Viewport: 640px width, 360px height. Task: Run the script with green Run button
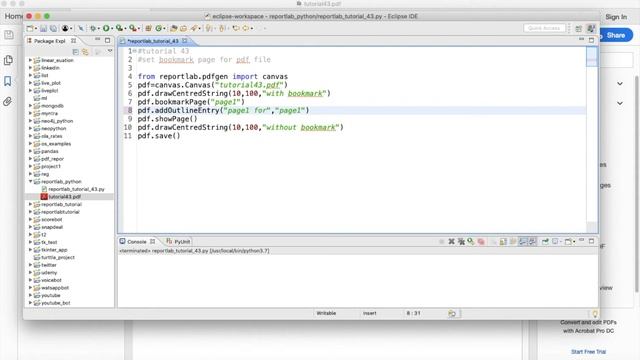coord(106,28)
